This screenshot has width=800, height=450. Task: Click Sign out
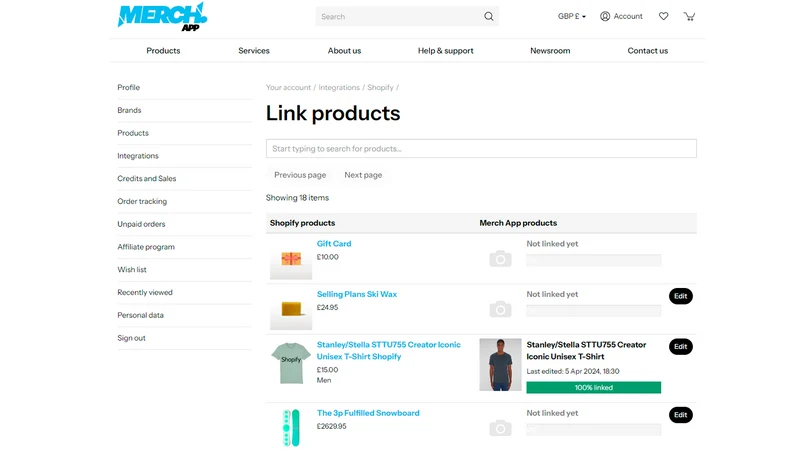pyautogui.click(x=131, y=338)
